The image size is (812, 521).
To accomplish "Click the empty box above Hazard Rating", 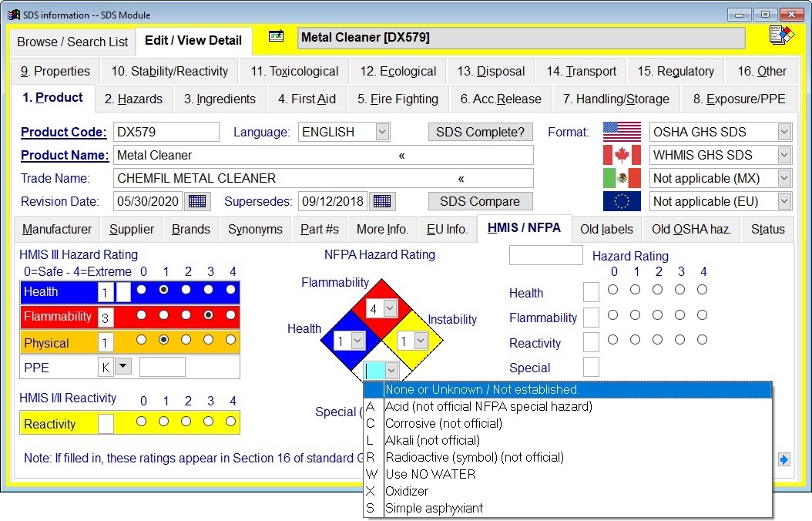I will click(x=545, y=255).
